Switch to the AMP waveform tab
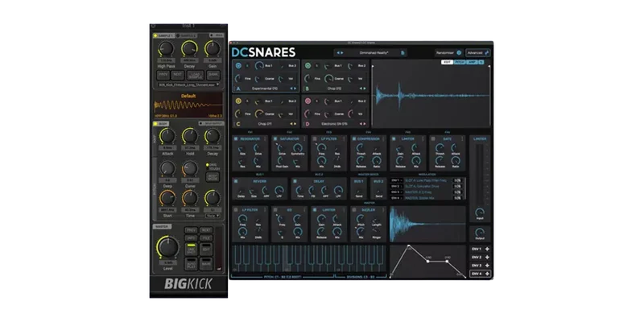Viewport: 644px width, 322px height. pyautogui.click(x=472, y=62)
